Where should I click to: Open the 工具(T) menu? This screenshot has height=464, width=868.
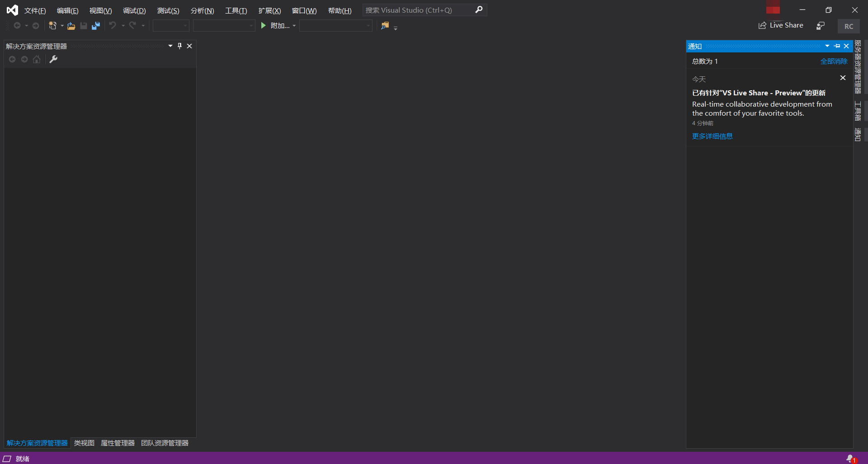coord(236,10)
